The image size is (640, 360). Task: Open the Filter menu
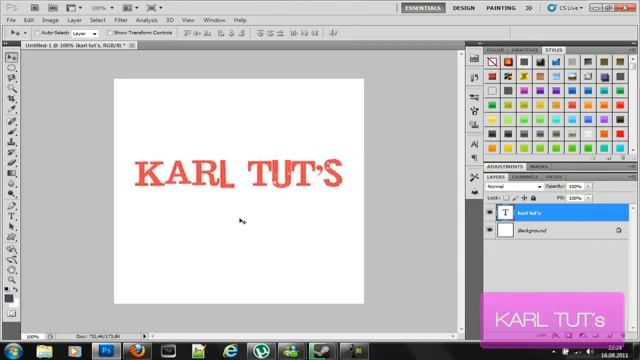click(x=121, y=20)
